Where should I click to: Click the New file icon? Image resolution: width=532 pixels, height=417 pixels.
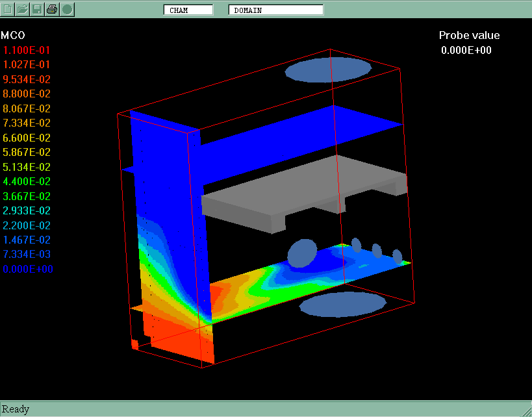click(x=8, y=9)
